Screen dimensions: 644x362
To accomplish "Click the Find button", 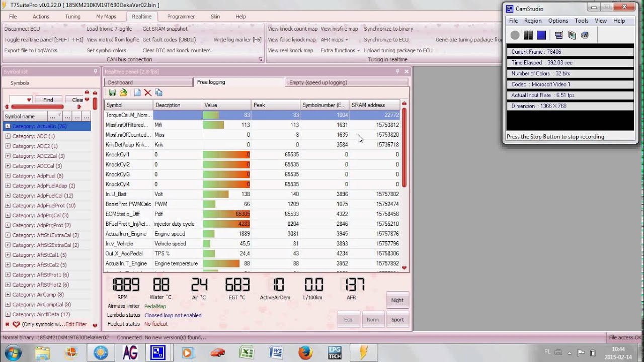I will (48, 100).
